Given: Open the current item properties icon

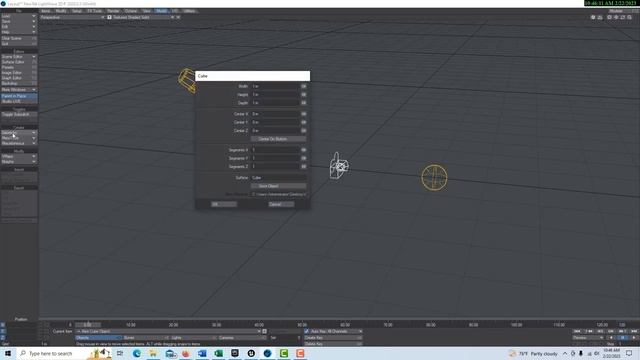Looking at the screenshot, I should [x=264, y=331].
